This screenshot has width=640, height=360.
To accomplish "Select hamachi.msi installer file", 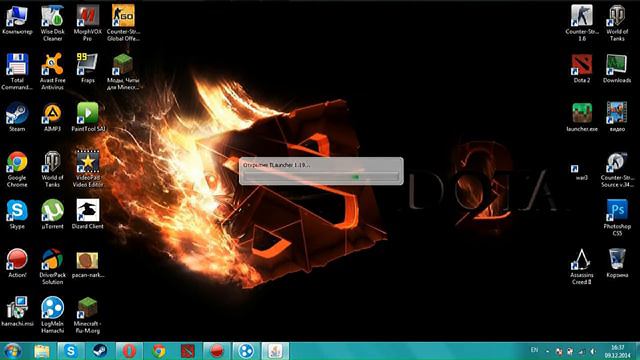I will click(17, 311).
